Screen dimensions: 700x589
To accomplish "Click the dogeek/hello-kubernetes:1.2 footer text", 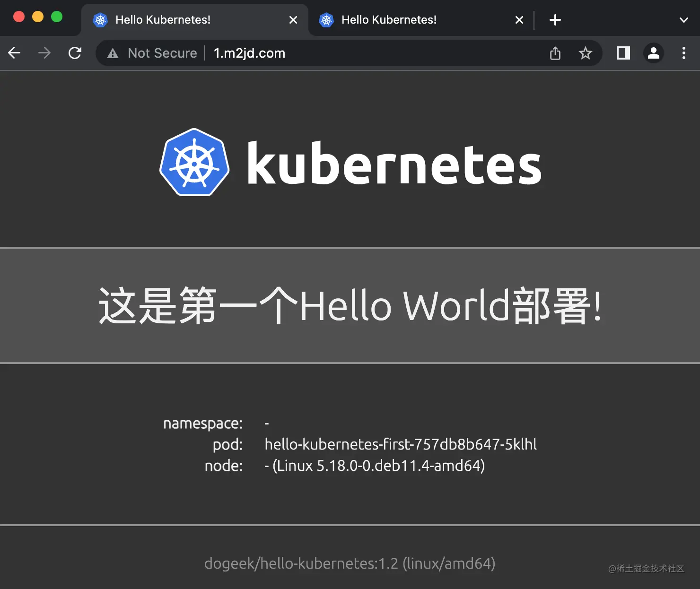I will pos(350,563).
